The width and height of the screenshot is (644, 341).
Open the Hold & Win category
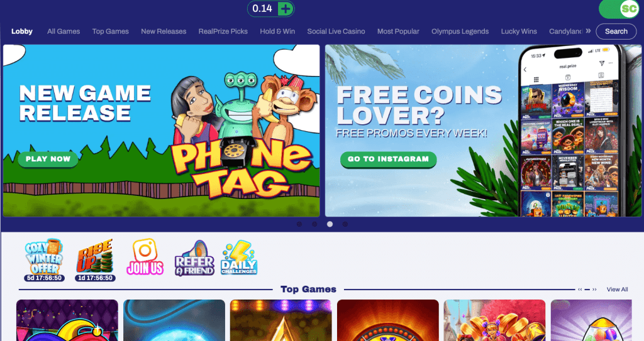[277, 31]
